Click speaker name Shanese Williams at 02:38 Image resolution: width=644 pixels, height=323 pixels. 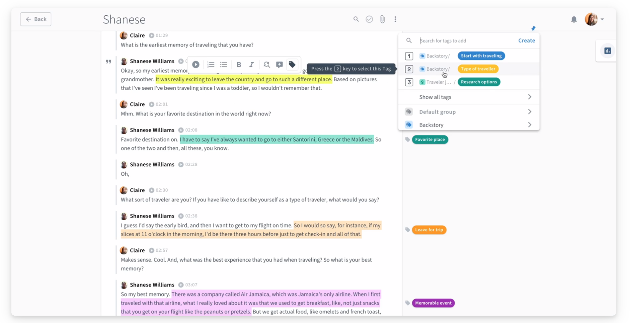click(152, 216)
